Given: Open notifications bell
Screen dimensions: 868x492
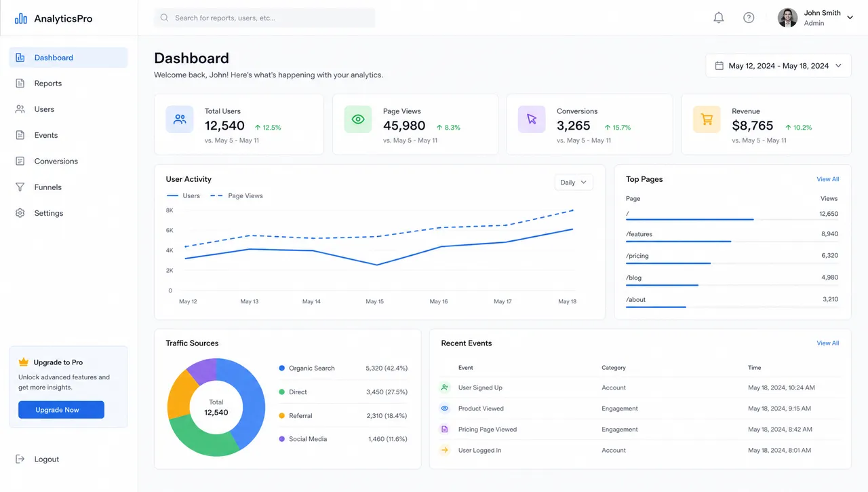Looking at the screenshot, I should click(719, 18).
